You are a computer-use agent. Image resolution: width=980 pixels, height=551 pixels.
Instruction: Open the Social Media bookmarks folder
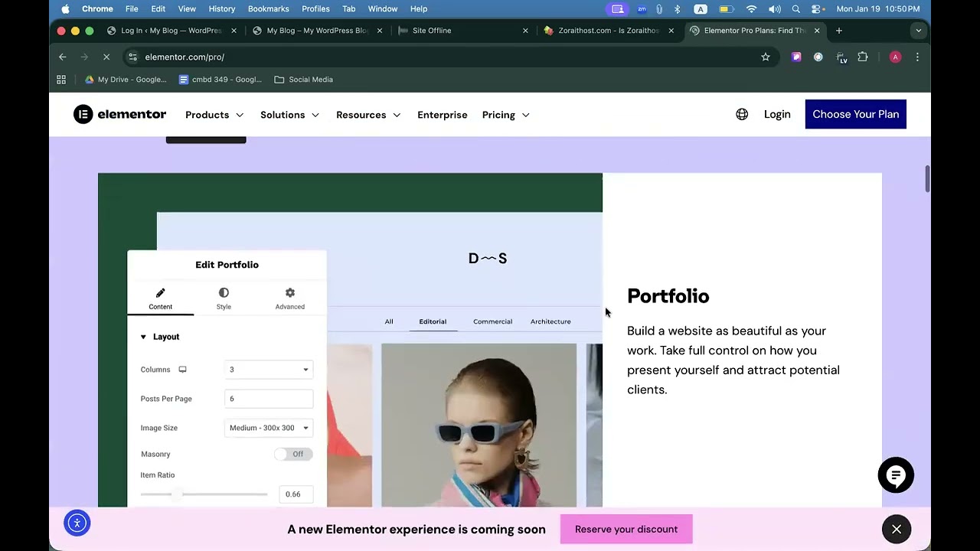pos(303,80)
